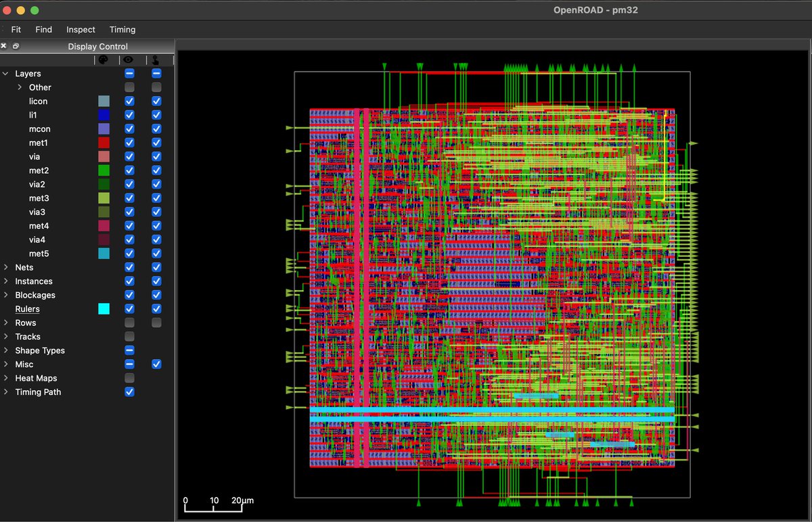This screenshot has width=812, height=522.
Task: Toggle selectable checkbox for all Layers
Action: pyautogui.click(x=156, y=74)
